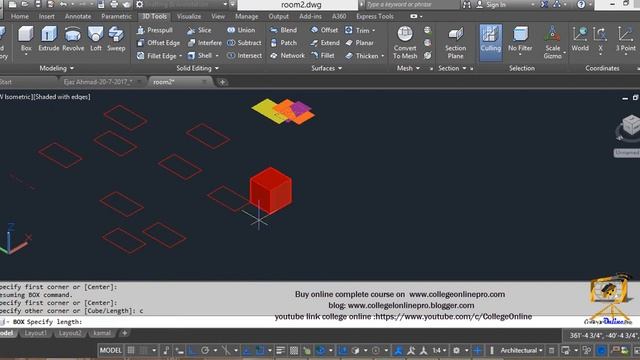The height and width of the screenshot is (360, 640).
Task: Switch to the Express Tools tab
Action: (375, 16)
